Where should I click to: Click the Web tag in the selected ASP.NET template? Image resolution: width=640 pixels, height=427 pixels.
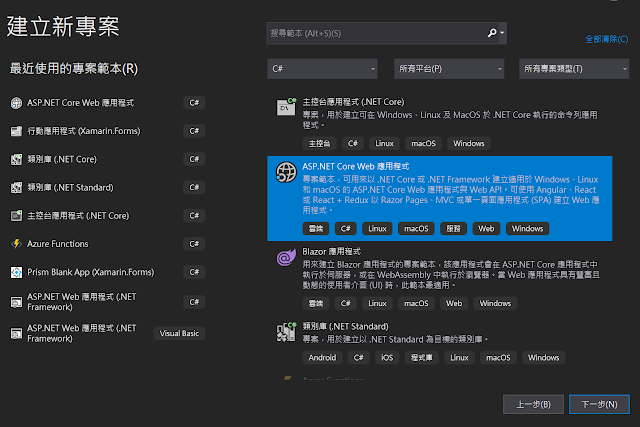tap(486, 229)
